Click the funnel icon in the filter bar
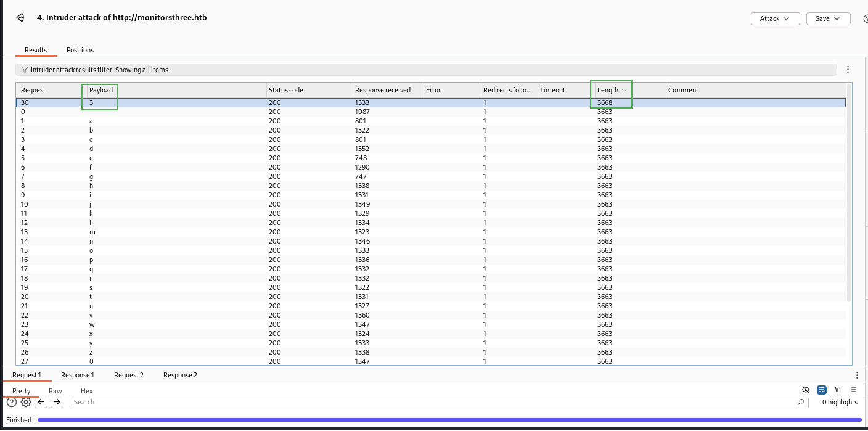Viewport: 868px width, 431px height. pos(25,70)
